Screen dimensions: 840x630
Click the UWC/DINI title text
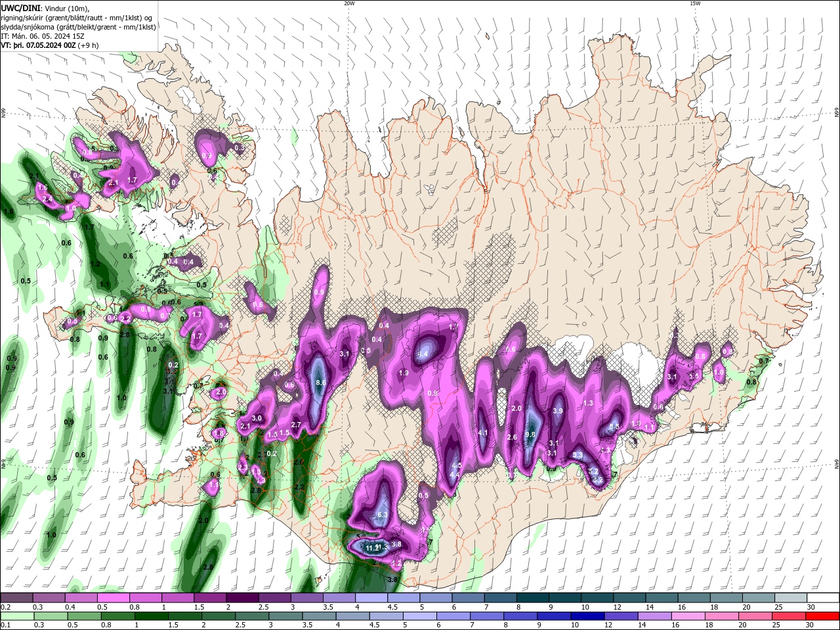(x=20, y=8)
